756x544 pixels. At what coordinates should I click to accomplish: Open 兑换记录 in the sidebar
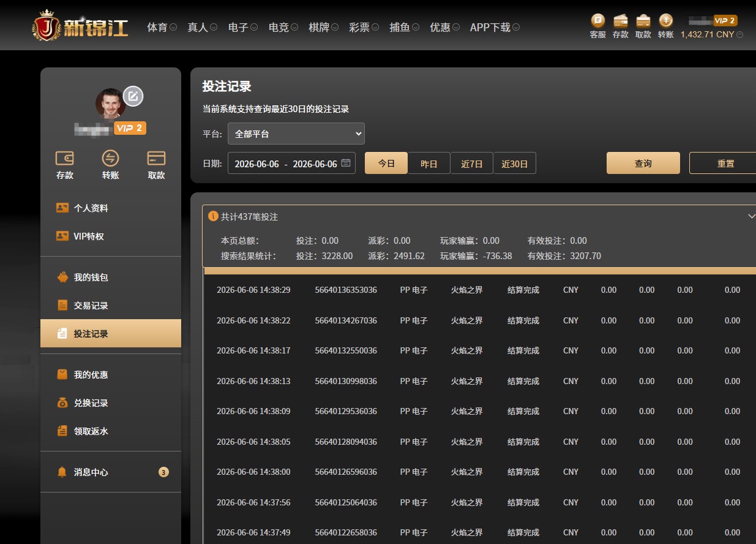[111, 403]
